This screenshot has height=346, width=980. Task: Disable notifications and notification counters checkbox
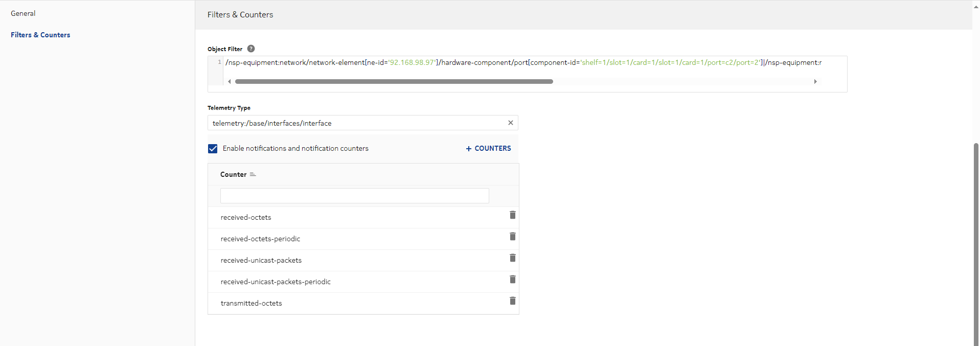pos(213,149)
